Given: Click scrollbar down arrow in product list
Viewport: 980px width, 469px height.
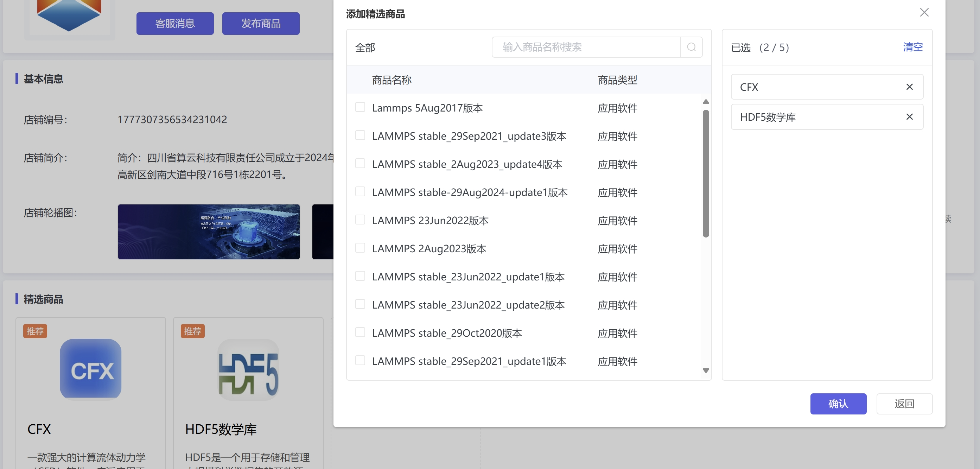Looking at the screenshot, I should click(x=706, y=370).
